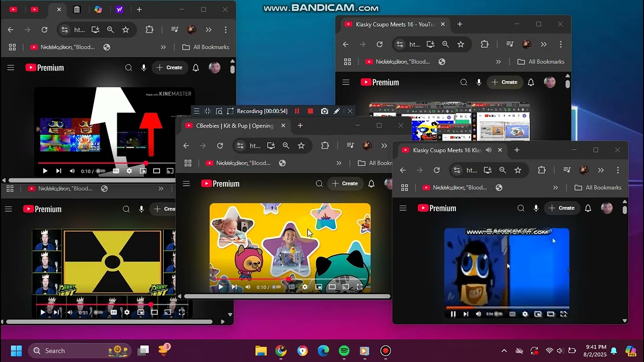Open miniplayer in the CBeebies video player
This screenshot has width=644, height=362.
[x=318, y=287]
